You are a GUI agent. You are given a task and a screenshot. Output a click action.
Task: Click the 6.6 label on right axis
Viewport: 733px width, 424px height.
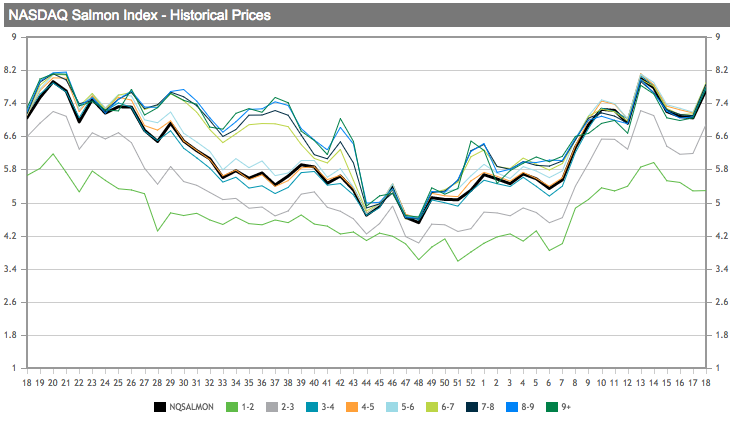(x=722, y=137)
